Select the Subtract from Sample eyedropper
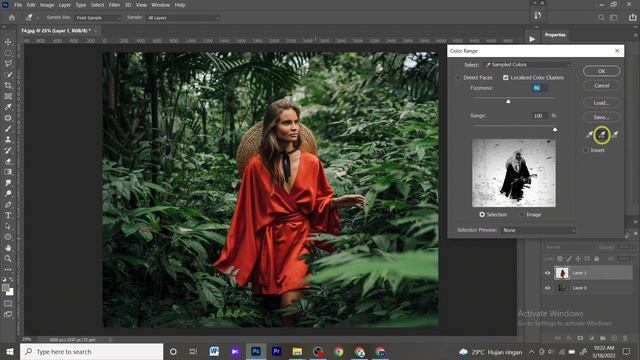640x360 pixels. (x=615, y=134)
